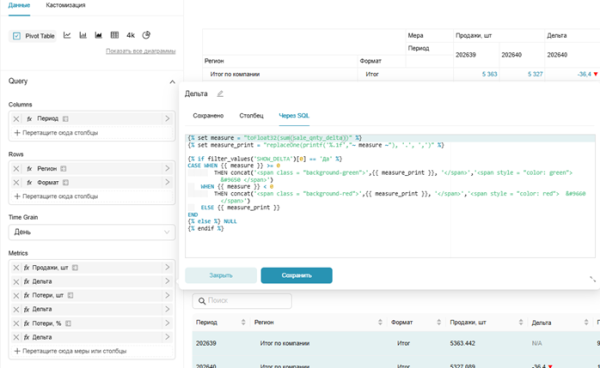Select the line chart icon
600x368 pixels.
tap(67, 35)
